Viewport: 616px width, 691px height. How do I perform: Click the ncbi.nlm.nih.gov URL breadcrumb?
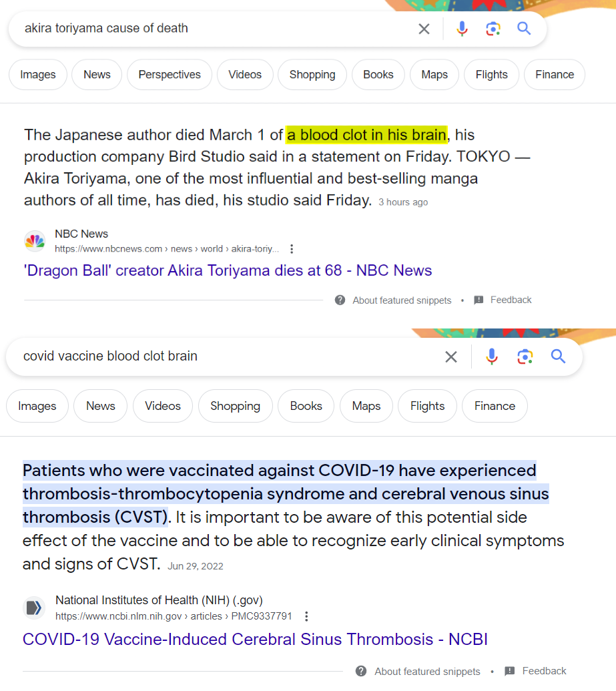tap(174, 616)
